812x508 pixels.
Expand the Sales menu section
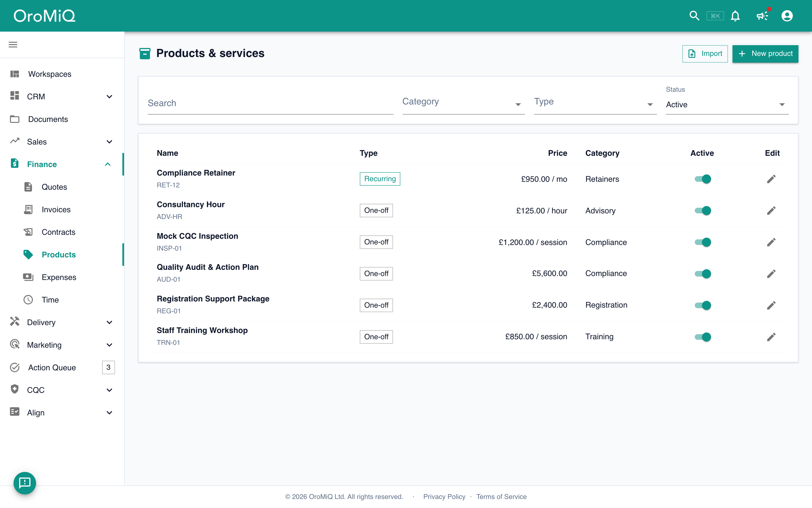coord(62,141)
